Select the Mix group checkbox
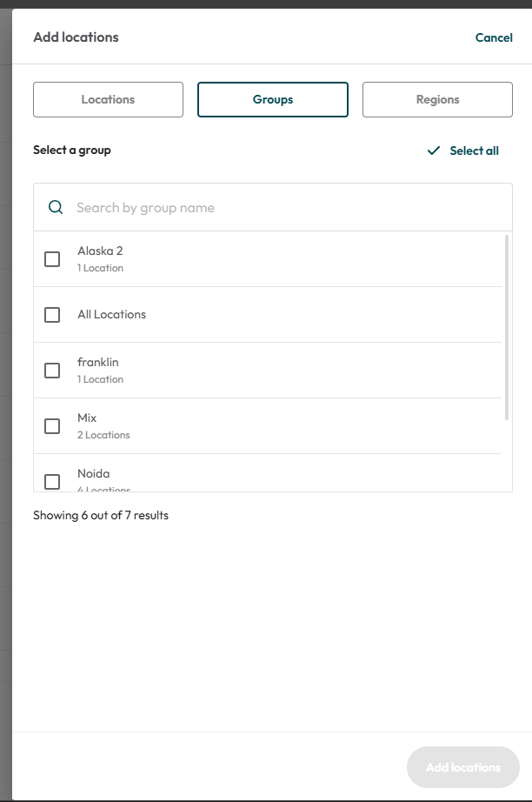The image size is (532, 802). (x=52, y=426)
